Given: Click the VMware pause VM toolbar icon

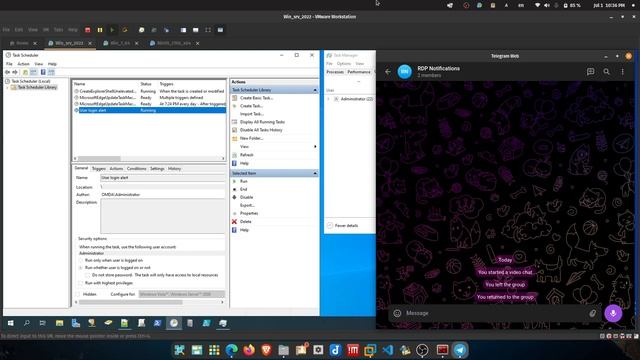Looking at the screenshot, I should [100, 30].
